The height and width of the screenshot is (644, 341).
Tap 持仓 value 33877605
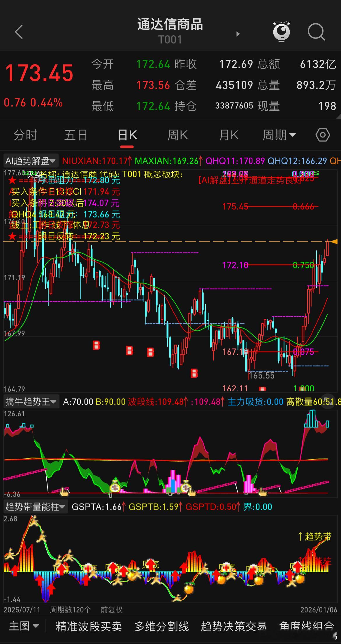234,106
